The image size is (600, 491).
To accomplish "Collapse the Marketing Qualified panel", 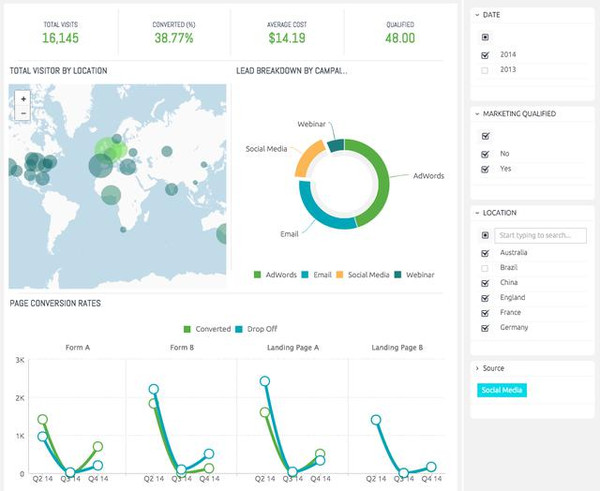I will 477,114.
